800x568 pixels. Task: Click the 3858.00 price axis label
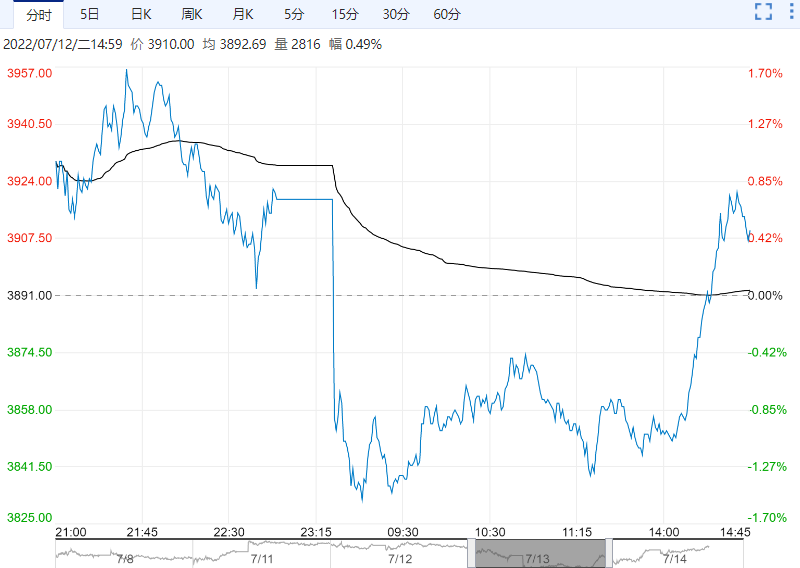tap(30, 409)
